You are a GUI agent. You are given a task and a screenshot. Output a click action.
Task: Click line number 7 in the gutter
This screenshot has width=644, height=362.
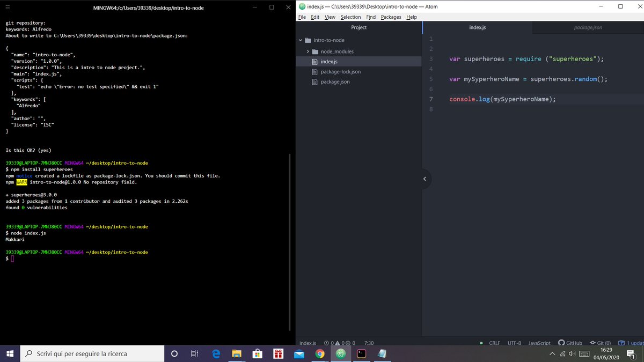(x=431, y=99)
